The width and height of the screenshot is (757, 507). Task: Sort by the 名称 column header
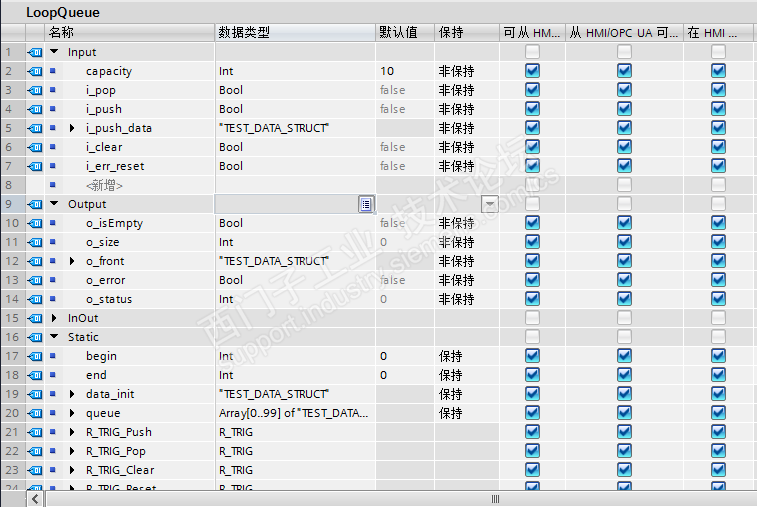tap(129, 32)
